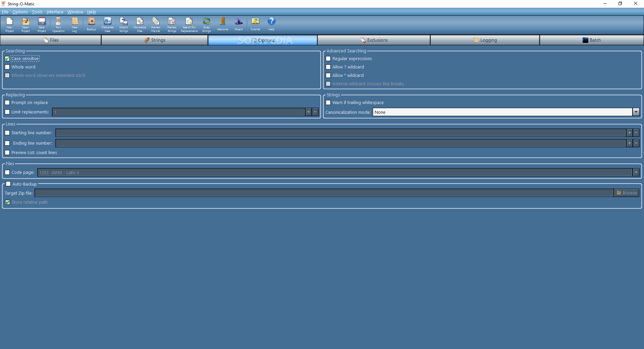Image resolution: width=644 pixels, height=349 pixels.
Task: Enable the Whole word option
Action: tap(7, 67)
